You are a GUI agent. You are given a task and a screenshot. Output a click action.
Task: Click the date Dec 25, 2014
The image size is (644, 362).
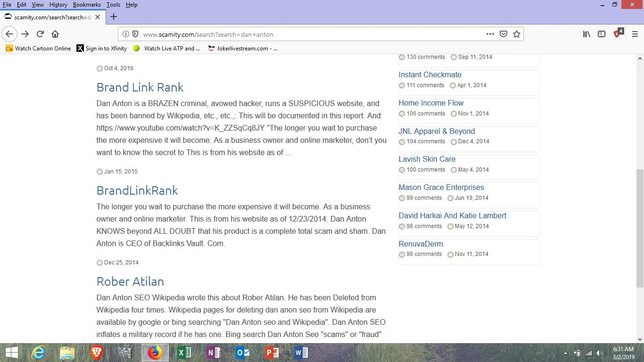121,263
